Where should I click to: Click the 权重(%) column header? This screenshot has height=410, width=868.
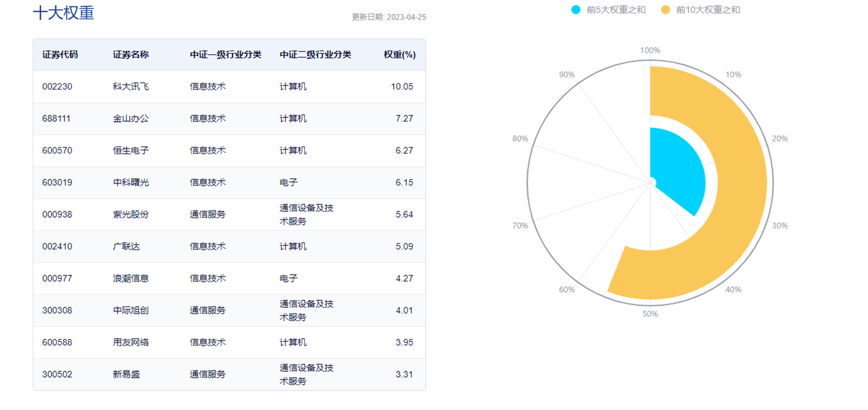click(x=400, y=55)
